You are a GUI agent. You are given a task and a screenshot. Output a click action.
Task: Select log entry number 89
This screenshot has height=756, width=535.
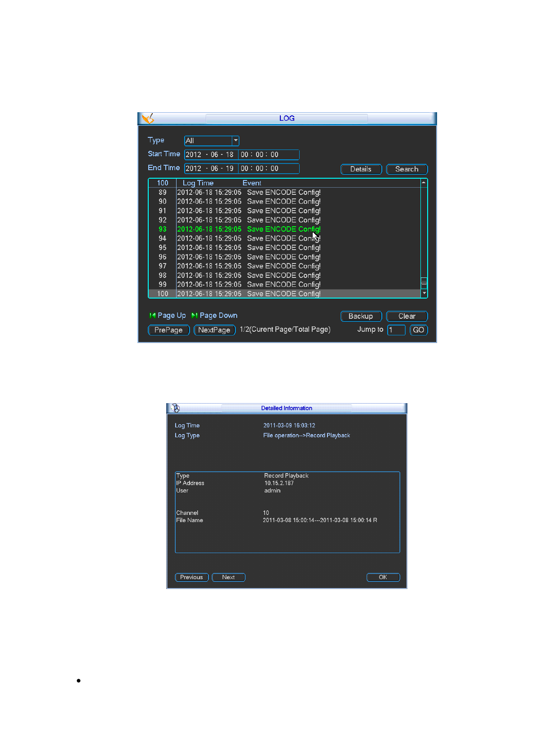284,192
